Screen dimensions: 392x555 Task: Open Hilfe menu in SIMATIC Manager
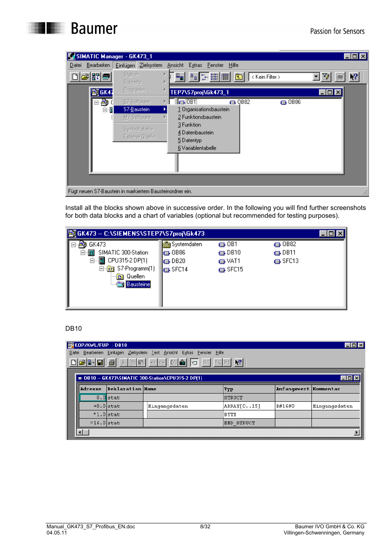tap(233, 65)
